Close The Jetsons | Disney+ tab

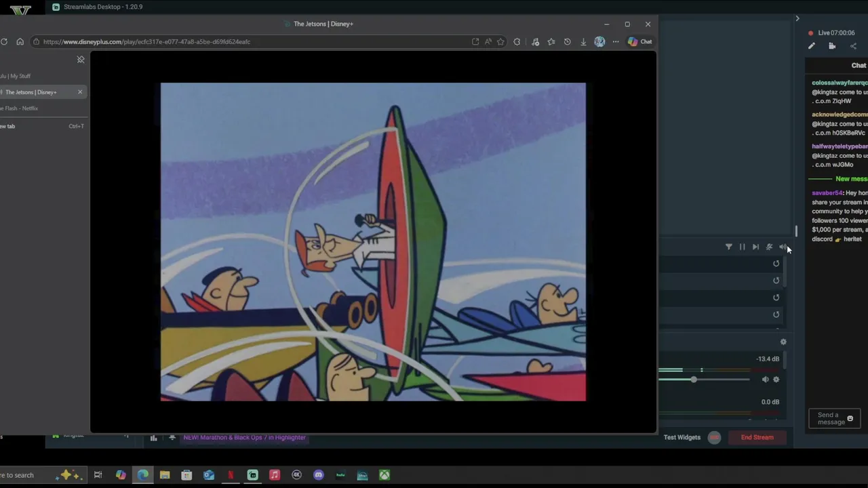point(80,91)
